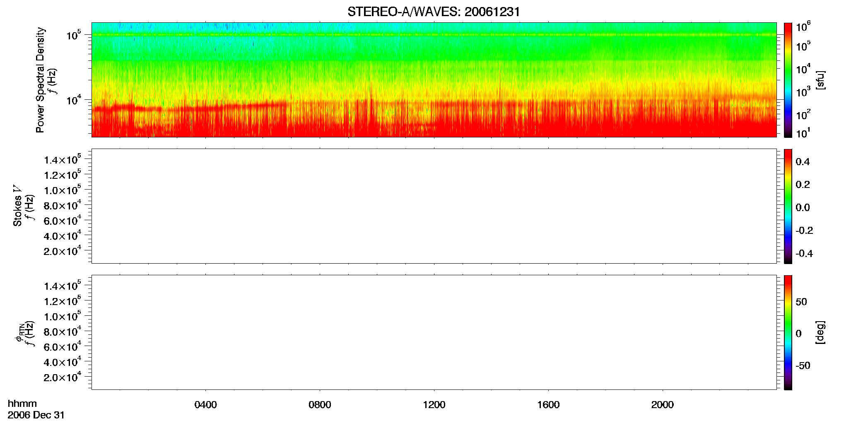Click the 0800 time tick label
Viewport: 868px width, 447px height.
pos(320,405)
